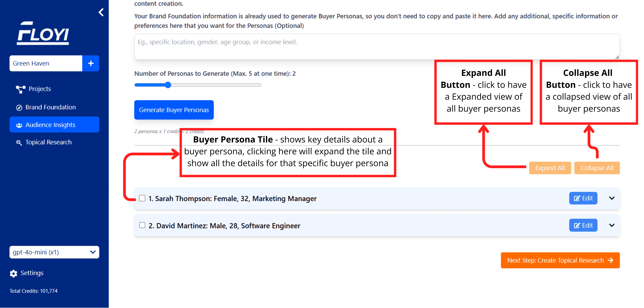Click the Settings gear icon

[13, 274]
